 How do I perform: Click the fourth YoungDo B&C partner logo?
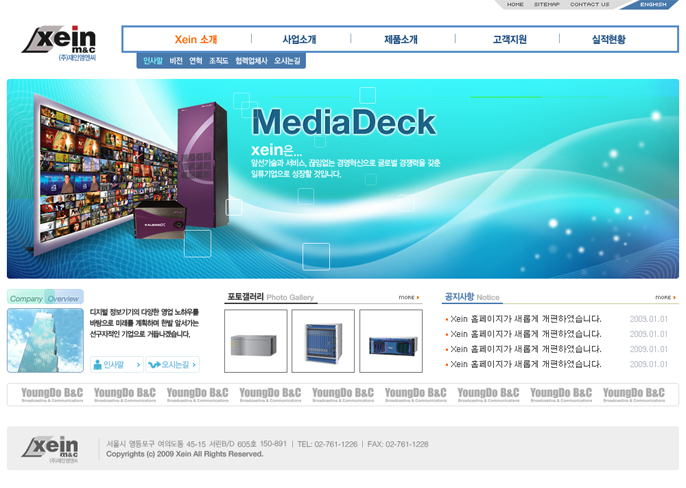point(270,394)
